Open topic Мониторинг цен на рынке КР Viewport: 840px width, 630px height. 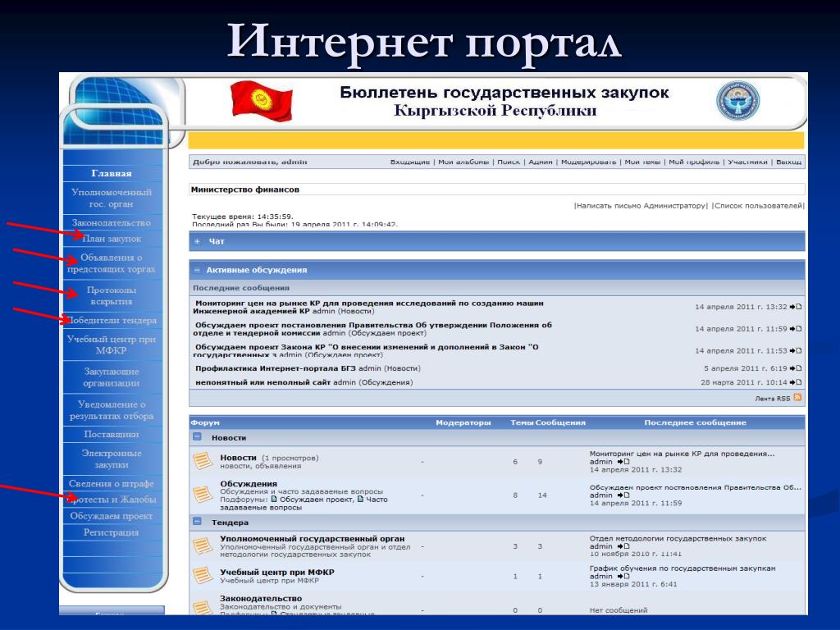(368, 307)
